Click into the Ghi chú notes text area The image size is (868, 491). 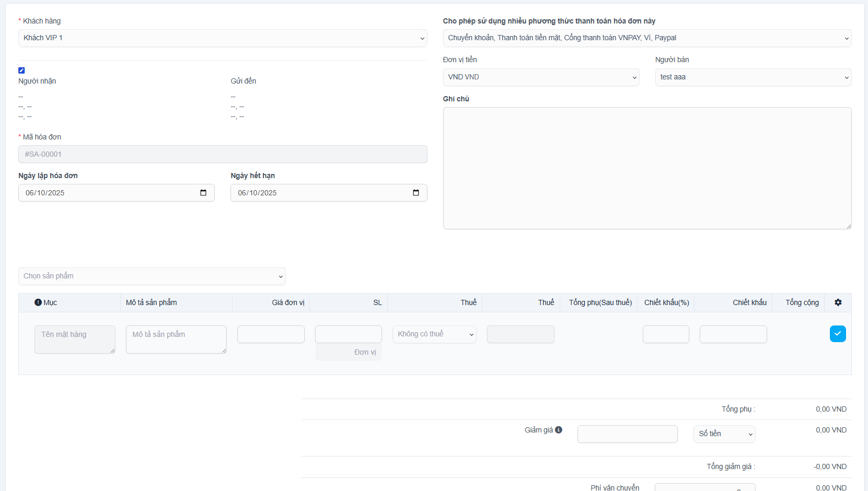point(647,168)
